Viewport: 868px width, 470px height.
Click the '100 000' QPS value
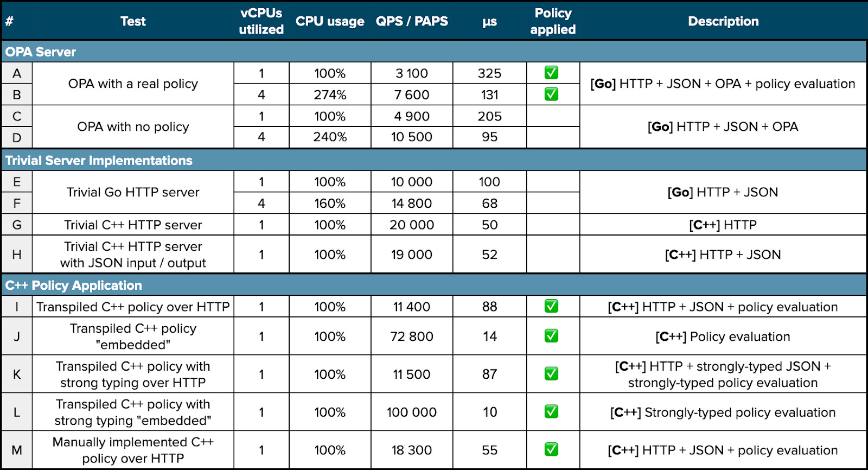click(412, 412)
